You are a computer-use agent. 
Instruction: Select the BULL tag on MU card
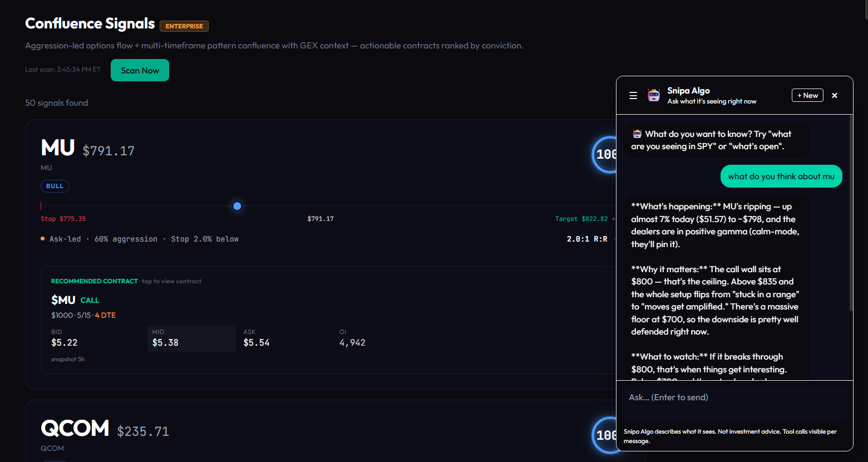pos(55,186)
